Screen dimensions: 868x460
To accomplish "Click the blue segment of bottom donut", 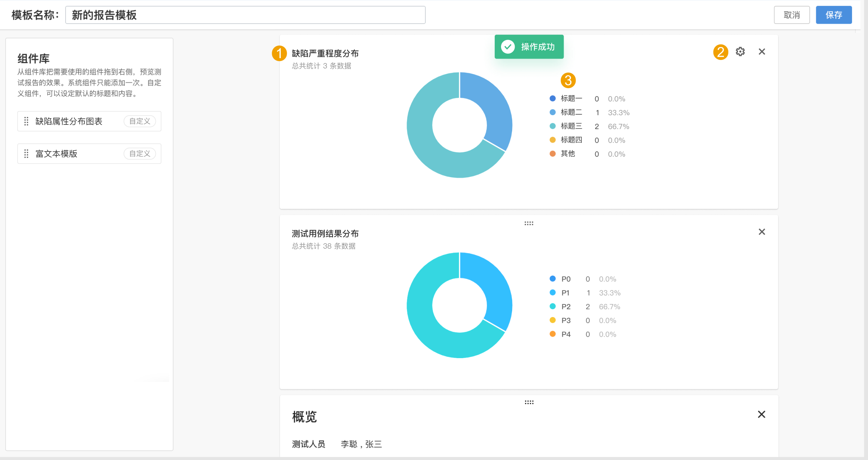I will coord(493,285).
